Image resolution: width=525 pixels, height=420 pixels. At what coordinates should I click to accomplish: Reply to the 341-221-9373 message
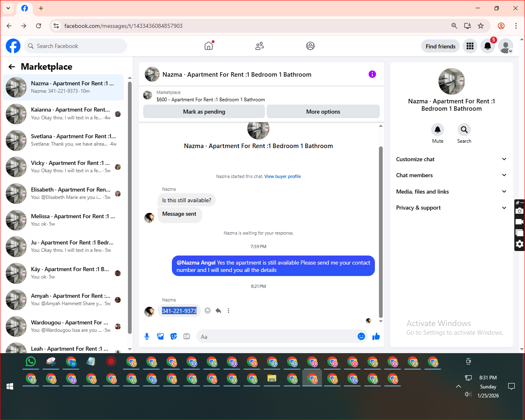(218, 311)
